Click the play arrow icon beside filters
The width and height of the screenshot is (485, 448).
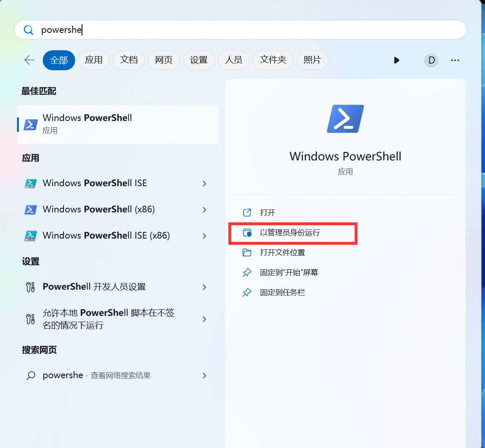[397, 60]
